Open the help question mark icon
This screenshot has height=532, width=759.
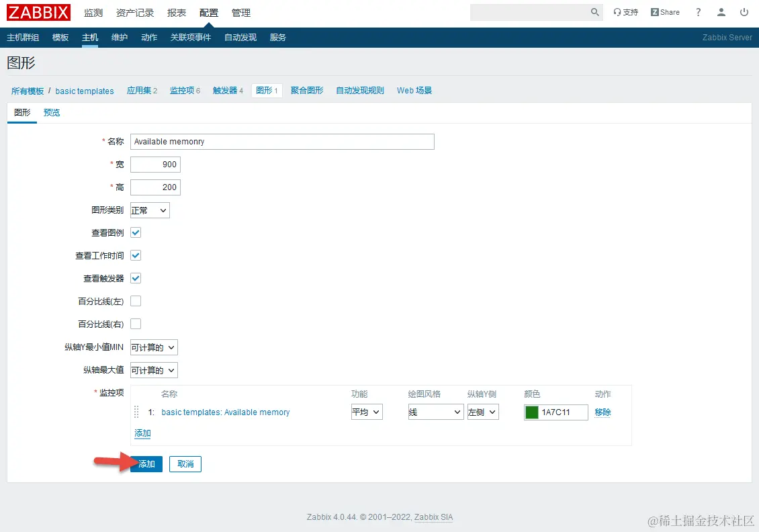[x=698, y=11]
